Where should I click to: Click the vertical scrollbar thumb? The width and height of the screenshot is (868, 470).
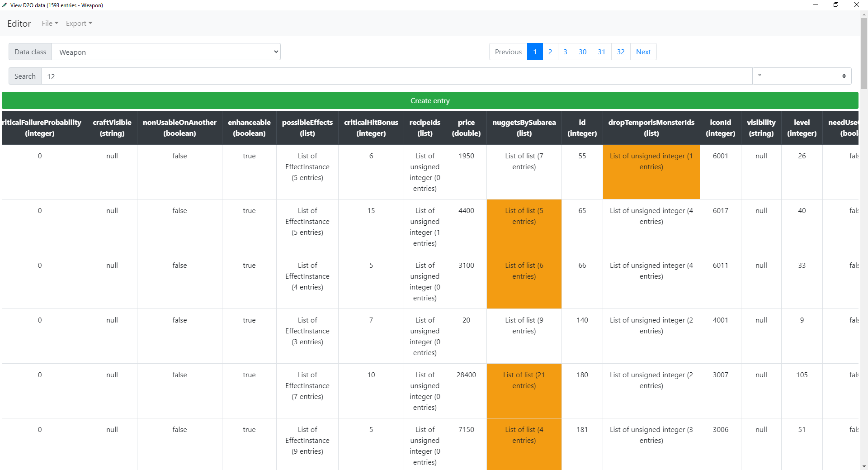864,53
